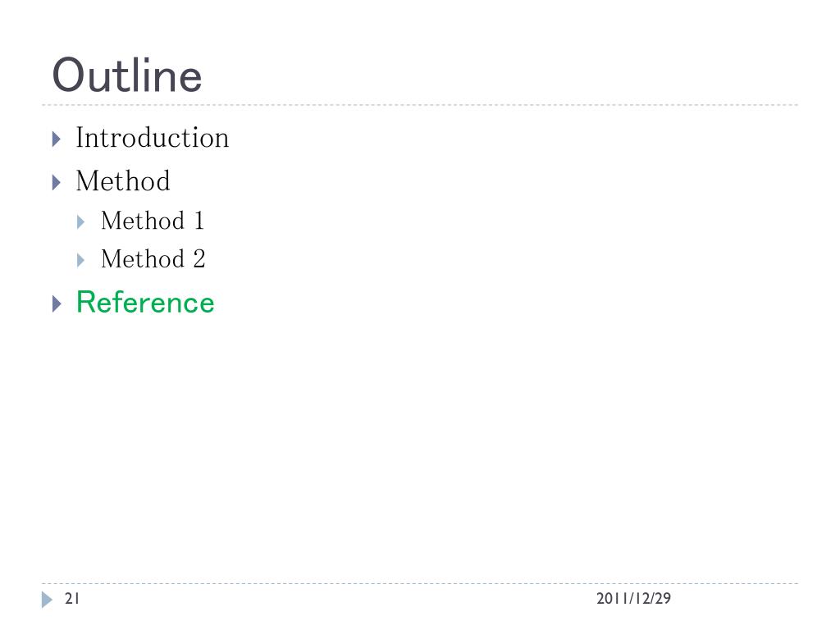Click the date 2011/12/29 in footer

[633, 598]
